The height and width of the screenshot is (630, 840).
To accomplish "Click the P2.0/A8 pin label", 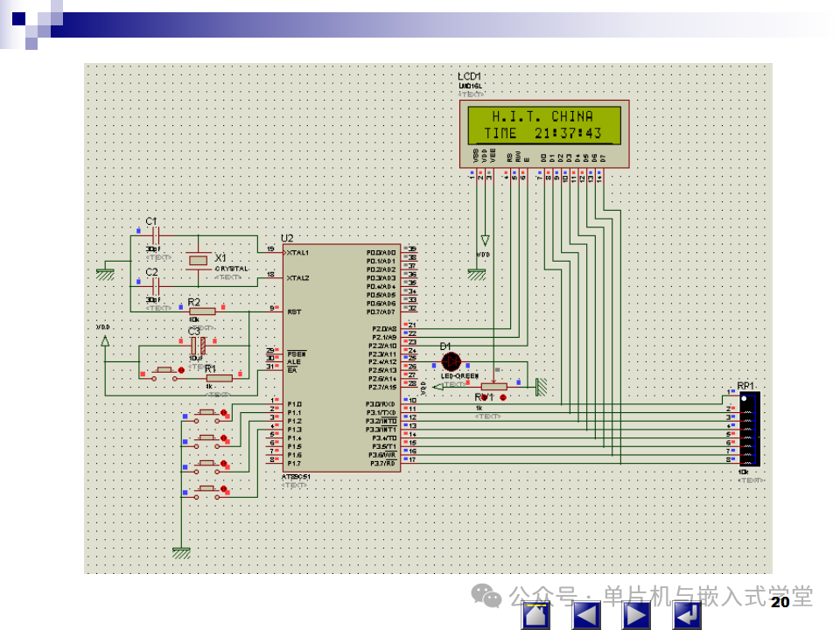I will pyautogui.click(x=384, y=328).
